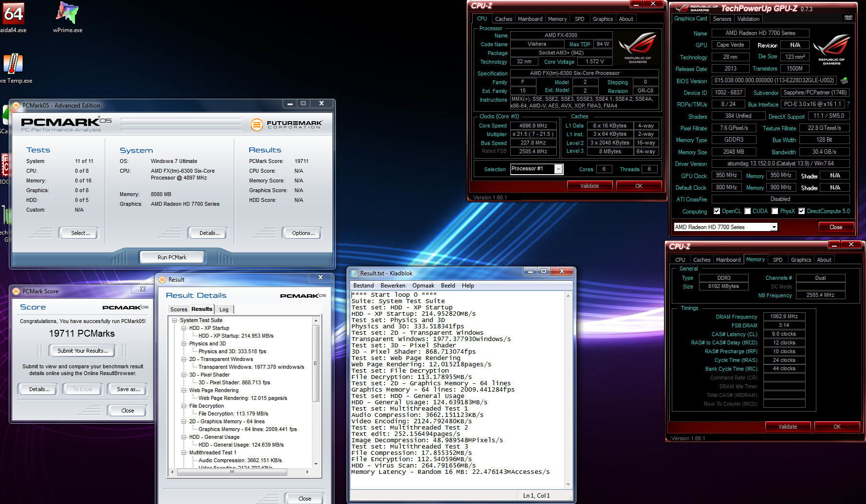Collapse Web Page Rendering node
This screenshot has width=866, height=504.
click(184, 390)
